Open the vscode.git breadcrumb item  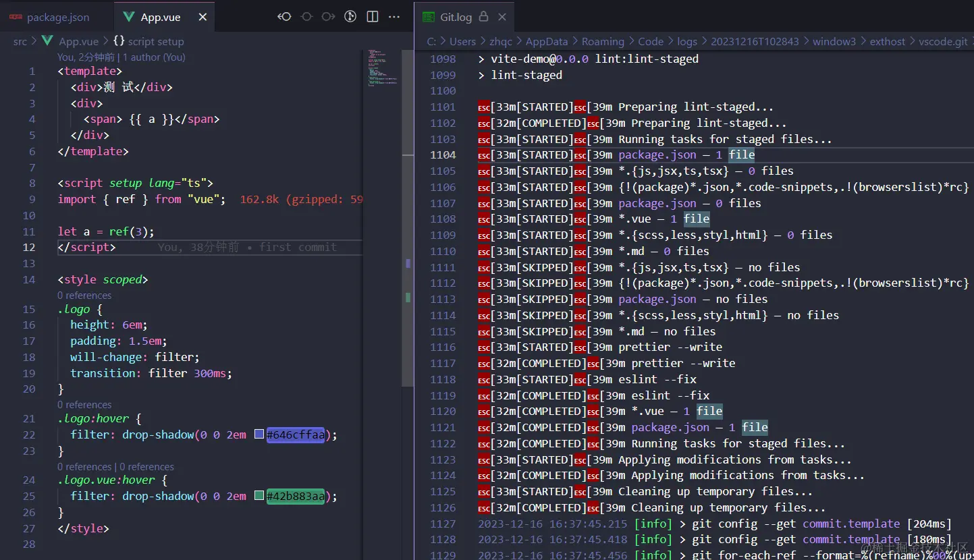point(943,41)
